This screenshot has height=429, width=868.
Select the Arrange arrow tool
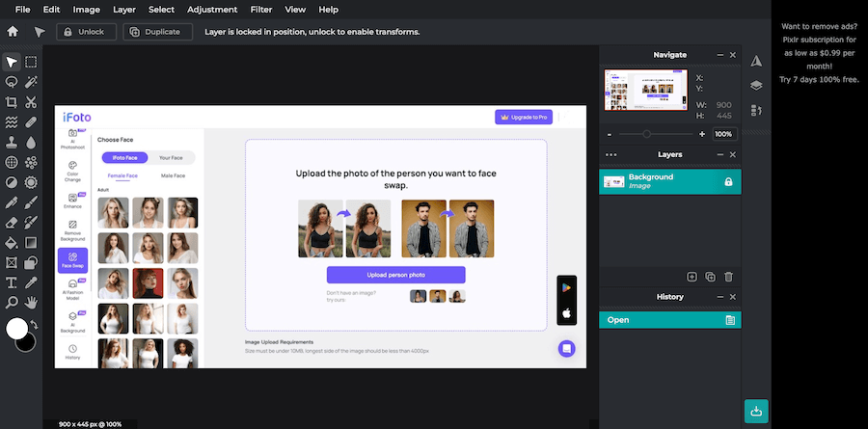(x=11, y=62)
